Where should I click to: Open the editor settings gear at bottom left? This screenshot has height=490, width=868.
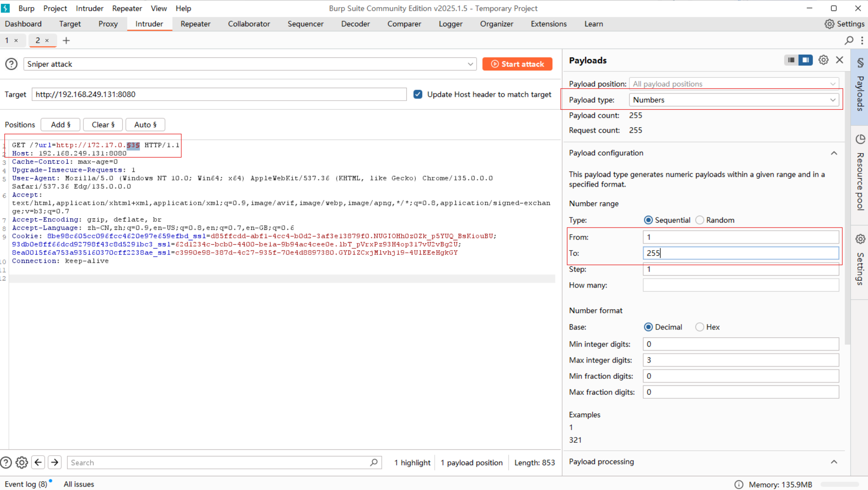tap(22, 462)
